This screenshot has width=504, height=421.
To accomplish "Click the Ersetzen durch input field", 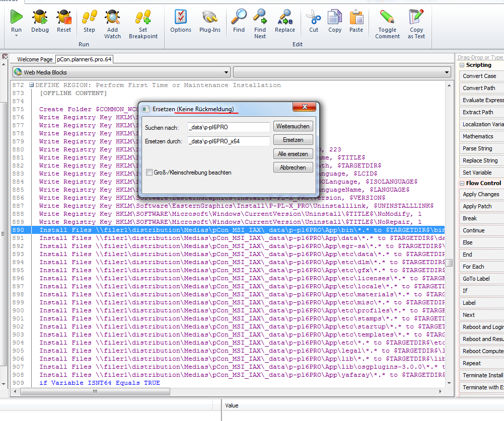I will (x=229, y=141).
